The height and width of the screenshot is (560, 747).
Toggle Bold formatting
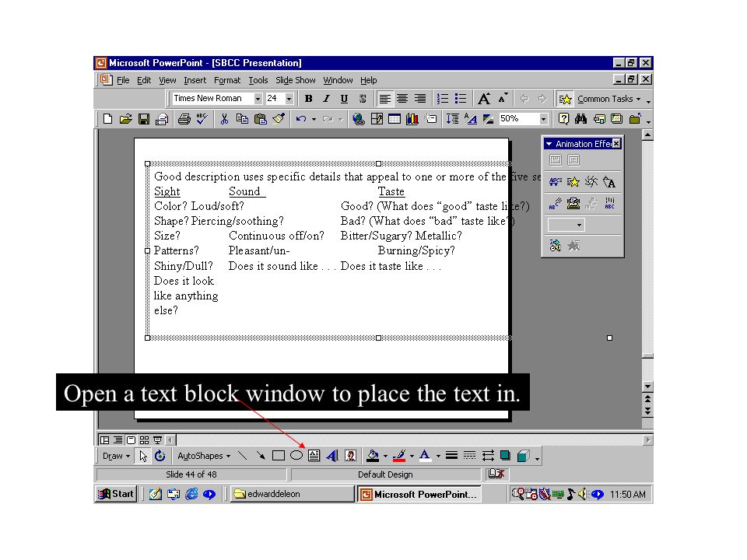309,99
